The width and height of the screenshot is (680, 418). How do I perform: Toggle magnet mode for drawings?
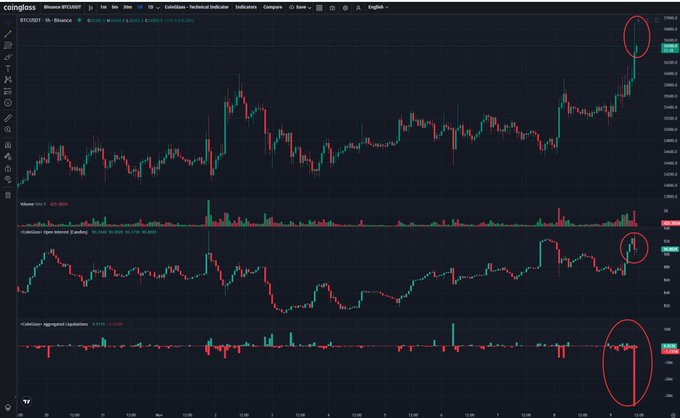8,145
